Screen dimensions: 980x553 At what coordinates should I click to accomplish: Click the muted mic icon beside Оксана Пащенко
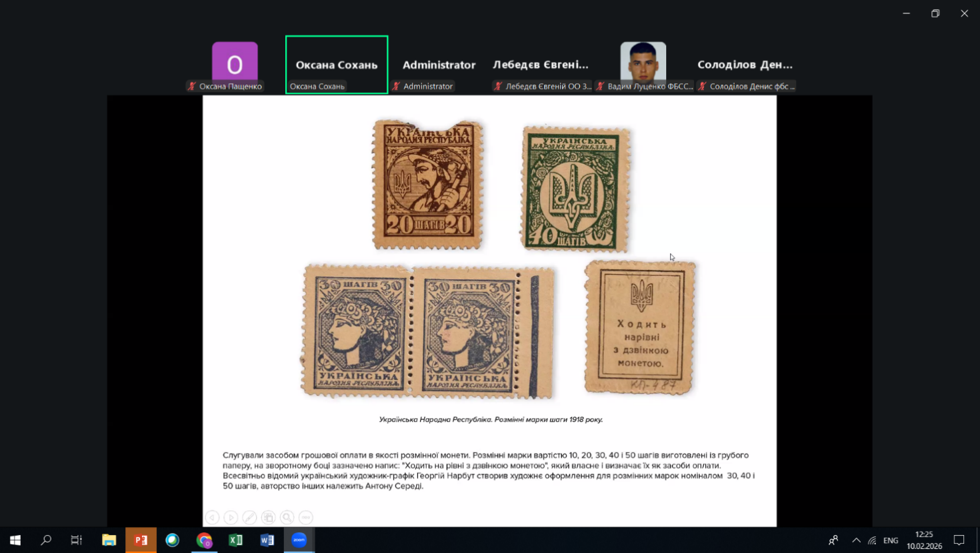coord(192,86)
